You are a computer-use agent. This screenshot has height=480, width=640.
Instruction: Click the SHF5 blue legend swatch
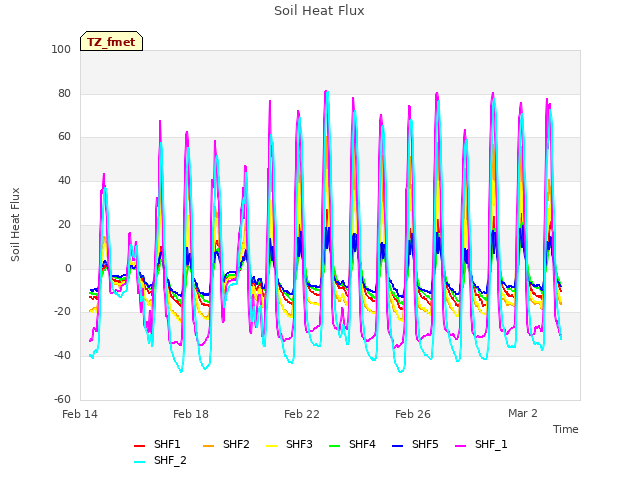pyautogui.click(x=398, y=446)
